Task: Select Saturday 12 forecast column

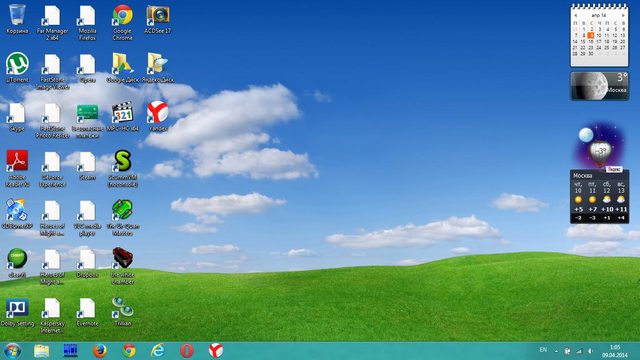Action: tap(607, 202)
